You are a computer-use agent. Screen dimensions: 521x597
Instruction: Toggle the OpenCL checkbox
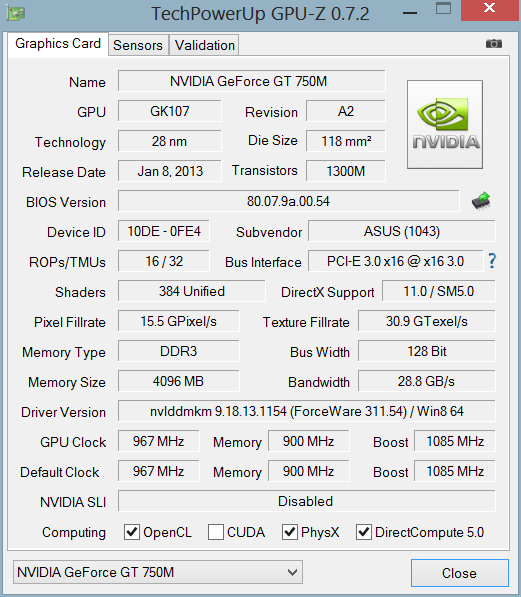coord(132,532)
